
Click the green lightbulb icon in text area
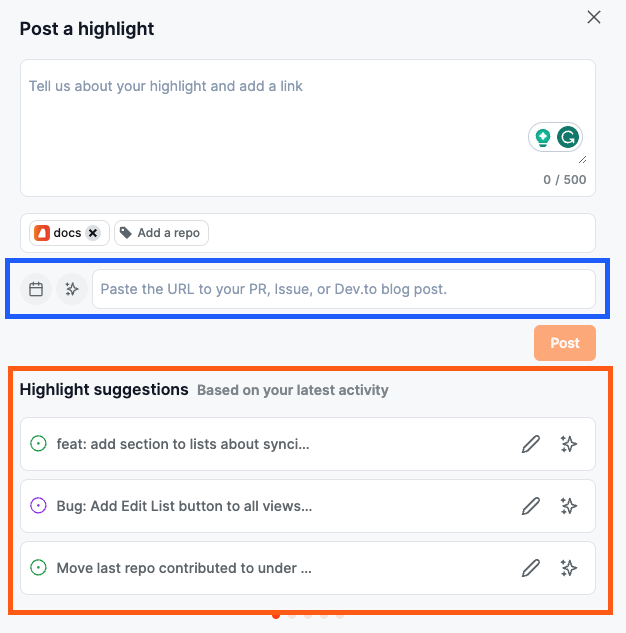pyautogui.click(x=543, y=137)
